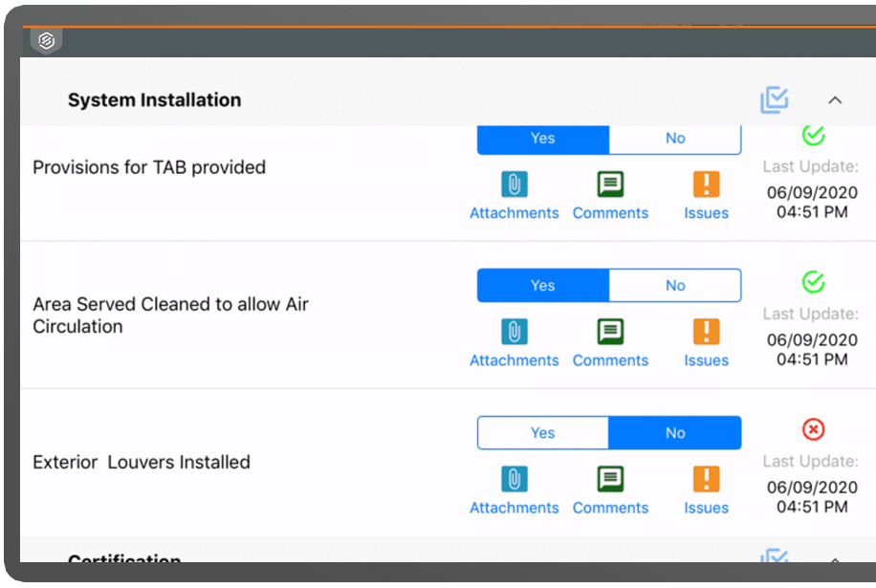The width and height of the screenshot is (876, 588).
Task: Set Provisions for TAB provided to No
Action: [x=675, y=139]
